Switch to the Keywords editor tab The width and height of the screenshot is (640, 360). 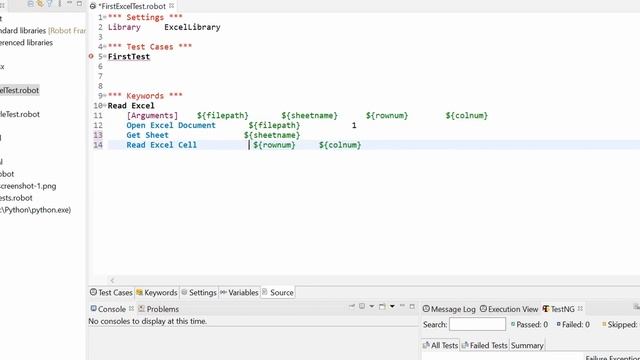[157, 292]
